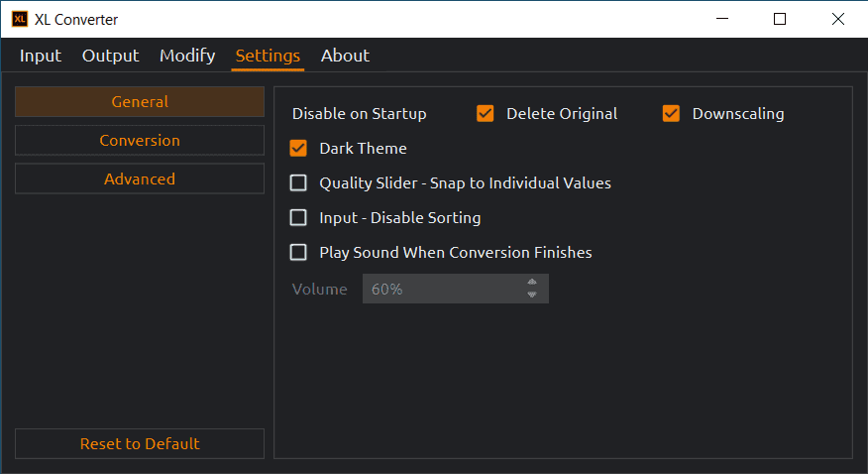Image resolution: width=868 pixels, height=474 pixels.
Task: Decrease Volume with the down arrow
Action: [x=532, y=295]
